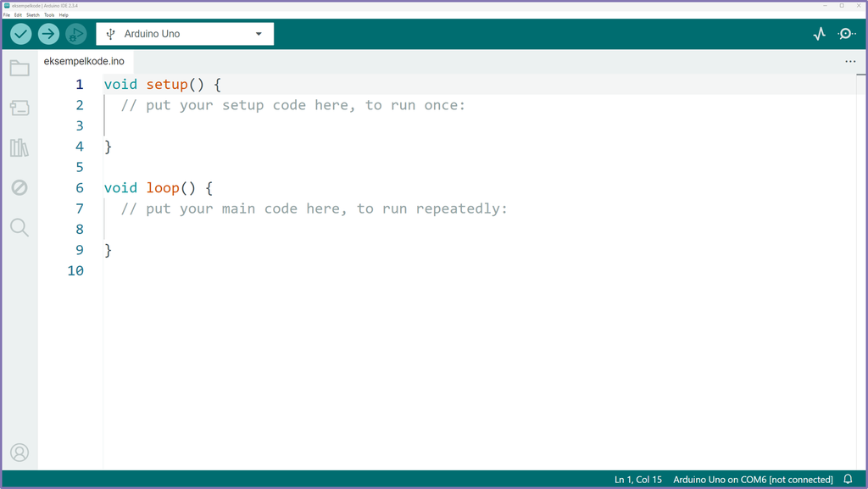Click the word loop on line 6

[x=163, y=188]
